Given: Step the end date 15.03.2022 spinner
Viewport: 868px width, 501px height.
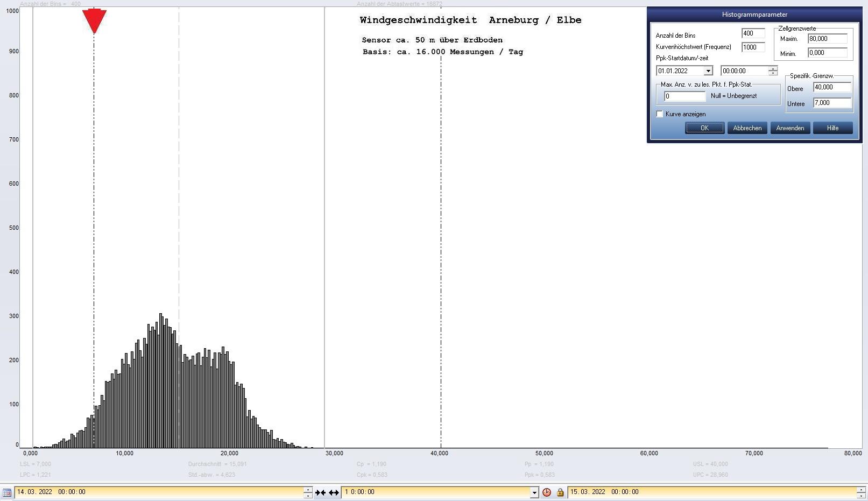Looking at the screenshot, I should 861,492.
